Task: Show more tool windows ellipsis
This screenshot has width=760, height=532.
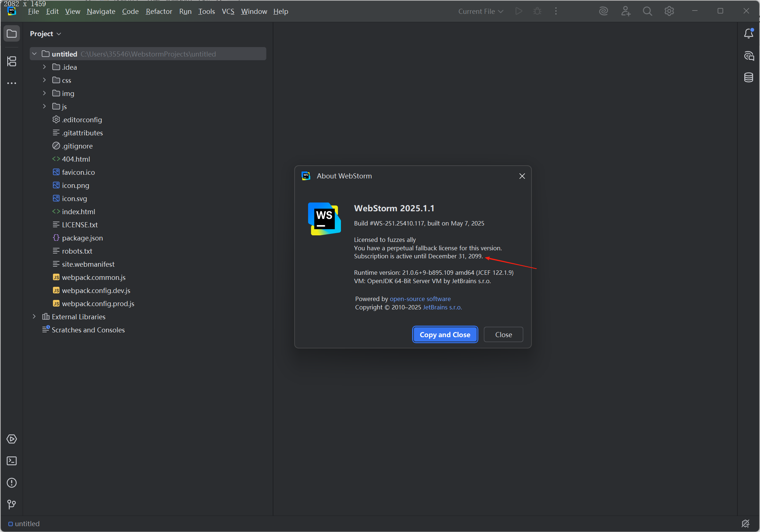Action: tap(12, 83)
